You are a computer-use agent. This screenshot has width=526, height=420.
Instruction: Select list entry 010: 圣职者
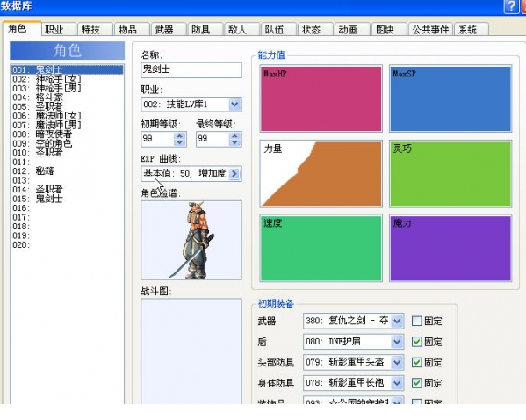[x=67, y=153]
